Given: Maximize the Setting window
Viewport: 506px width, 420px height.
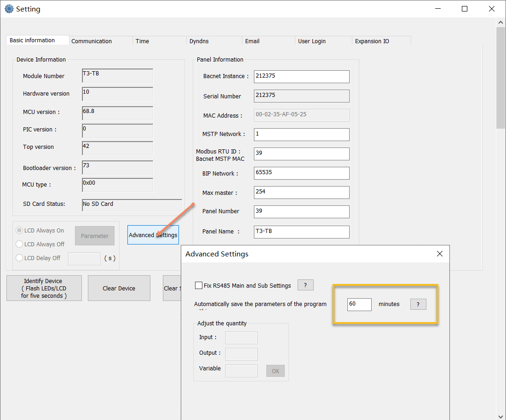Looking at the screenshot, I should [x=465, y=9].
